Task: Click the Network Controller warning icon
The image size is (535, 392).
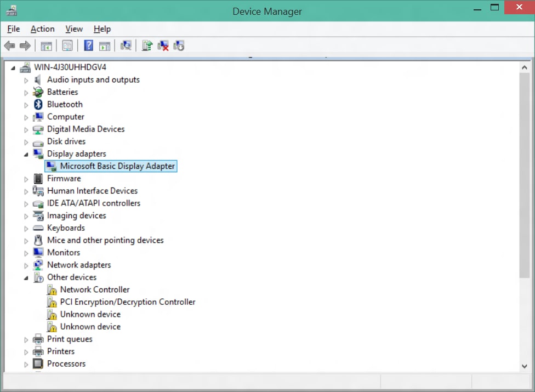Action: [52, 289]
